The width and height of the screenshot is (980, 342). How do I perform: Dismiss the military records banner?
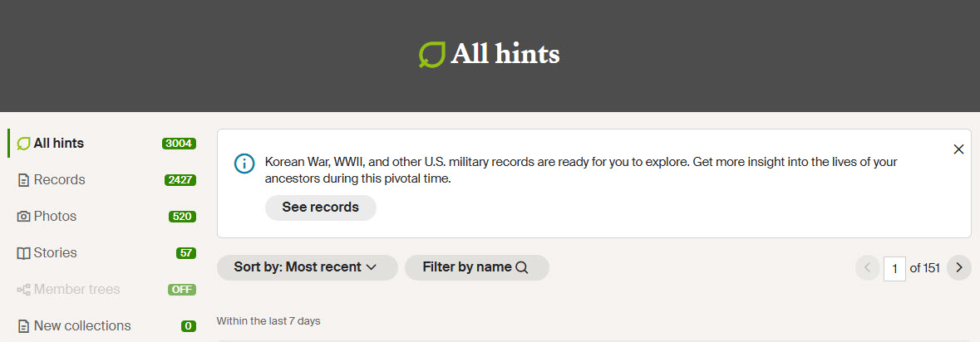tap(958, 149)
